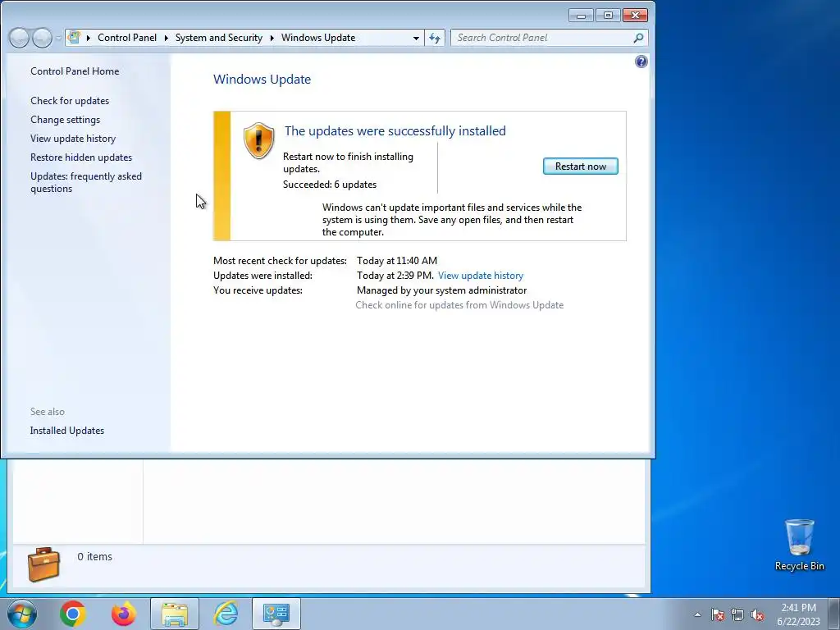
Task: Open the Help question mark icon
Action: [641, 62]
